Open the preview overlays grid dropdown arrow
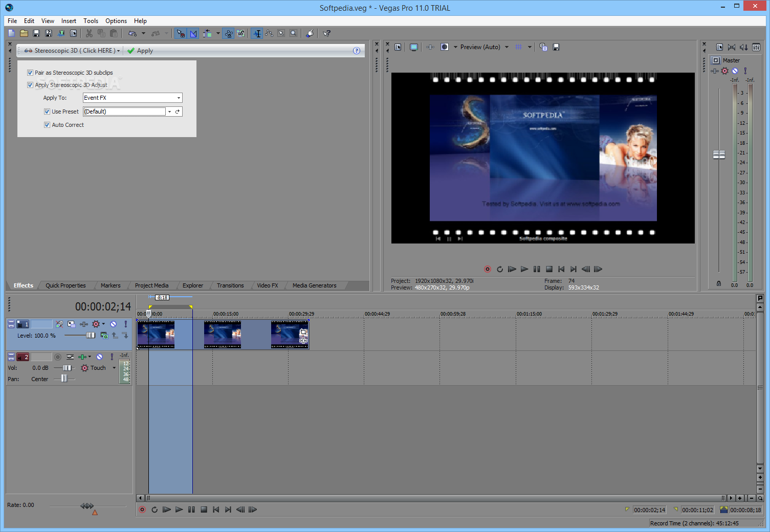 [x=530, y=47]
